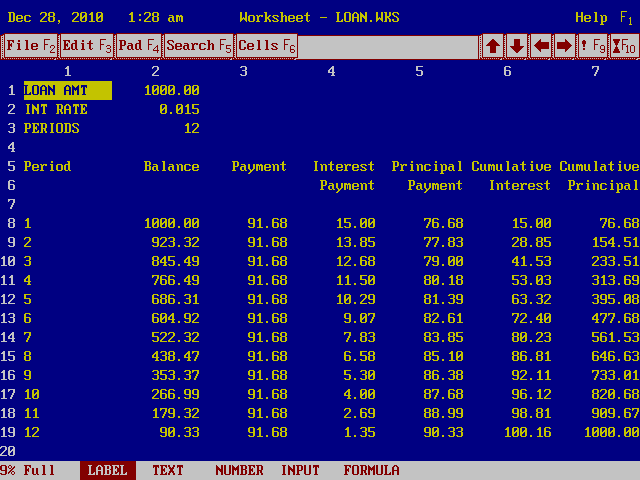
Task: Select INPUT cell type in status bar
Action: (300, 471)
